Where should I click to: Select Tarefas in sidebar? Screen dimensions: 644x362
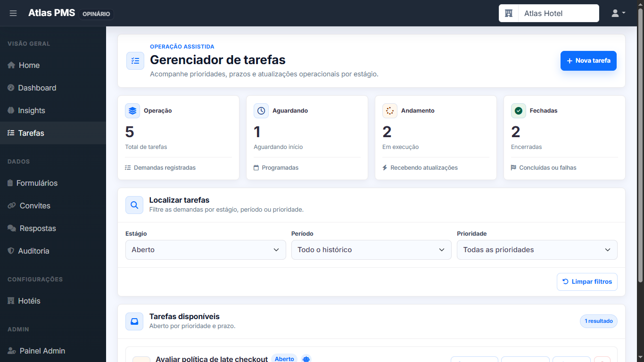pos(53,133)
